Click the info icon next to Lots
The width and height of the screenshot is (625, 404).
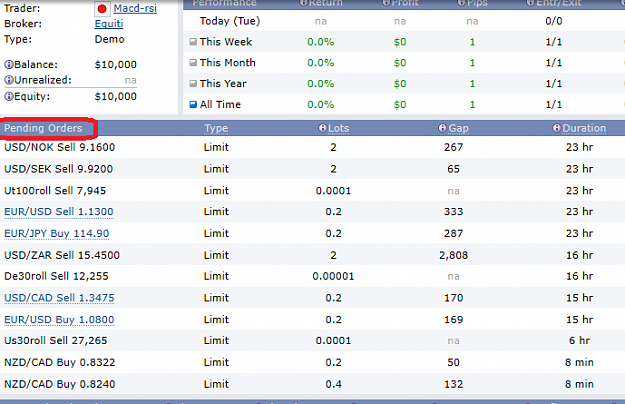point(322,128)
